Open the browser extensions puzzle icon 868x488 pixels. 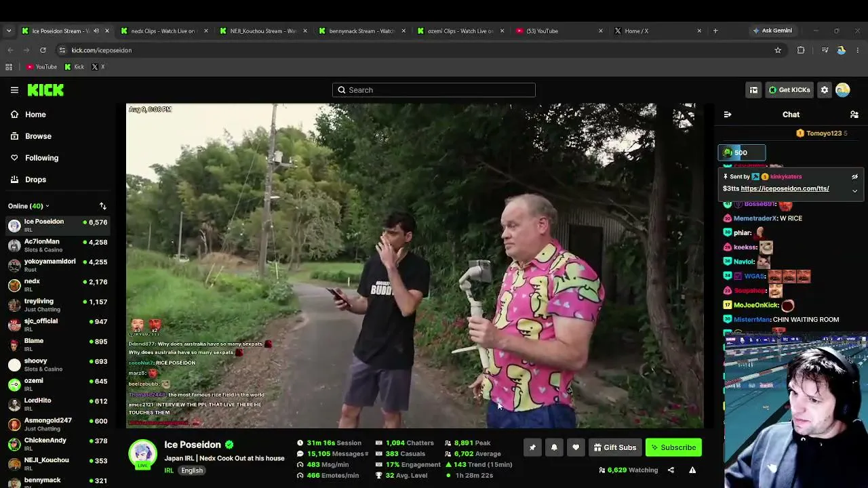click(x=801, y=50)
